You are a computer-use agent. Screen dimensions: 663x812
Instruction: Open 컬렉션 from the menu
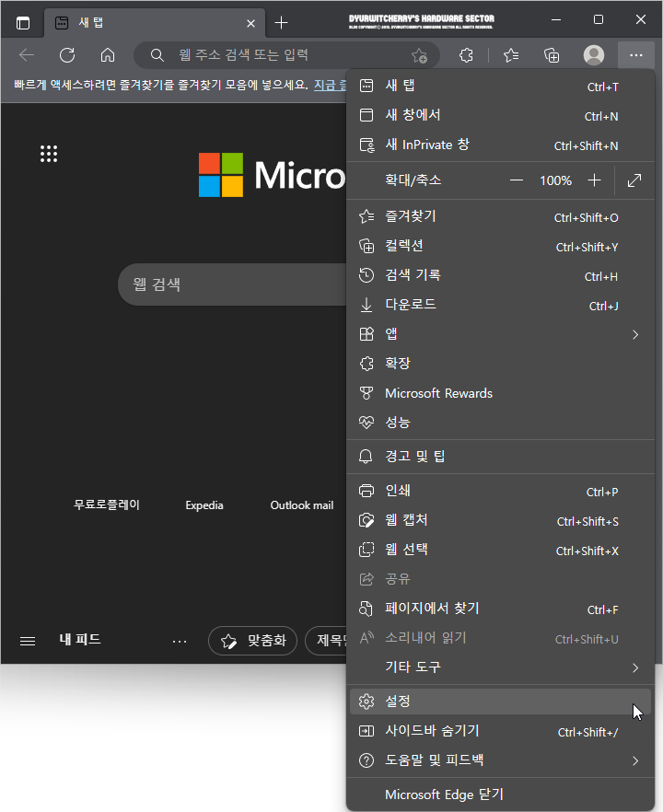point(500,246)
